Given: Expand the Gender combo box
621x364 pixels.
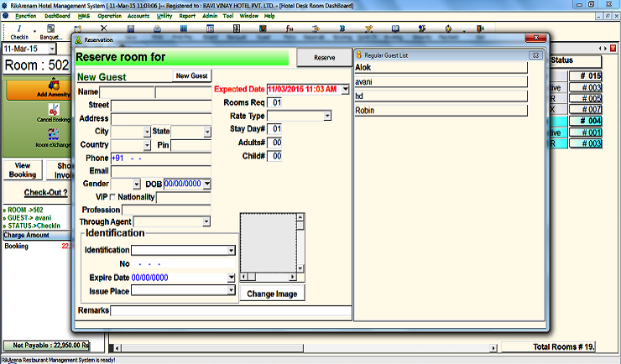Looking at the screenshot, I should [137, 185].
